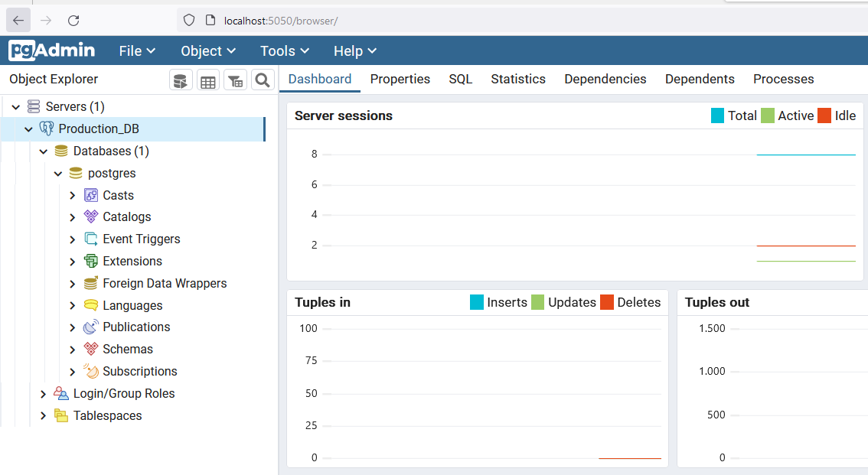Click the Filtered Rows toolbar icon
The height and width of the screenshot is (475, 868).
[235, 80]
